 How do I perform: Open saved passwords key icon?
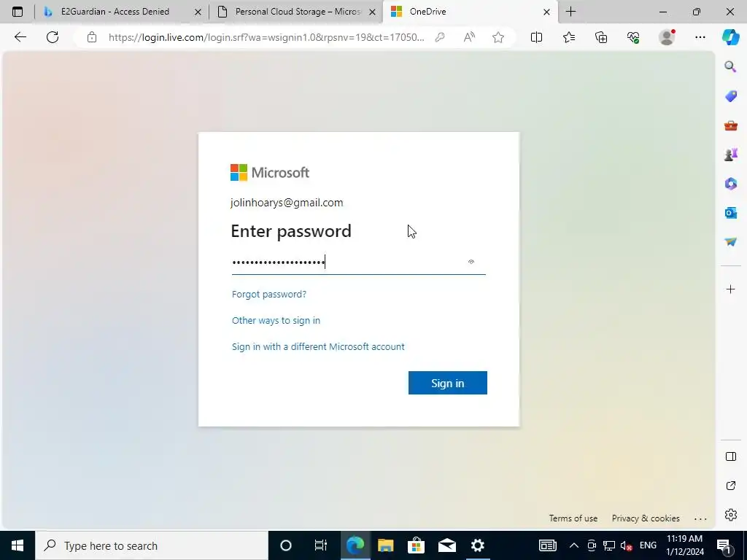pos(440,37)
